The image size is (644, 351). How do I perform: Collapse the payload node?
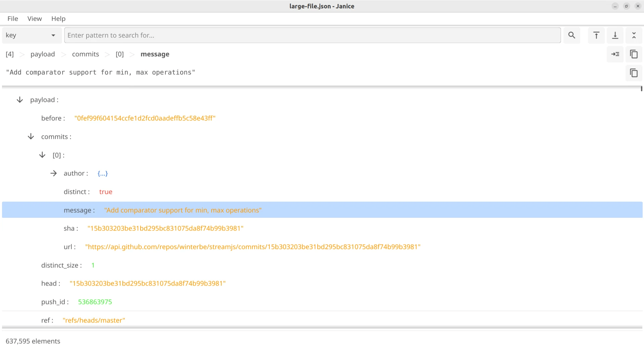tap(20, 100)
